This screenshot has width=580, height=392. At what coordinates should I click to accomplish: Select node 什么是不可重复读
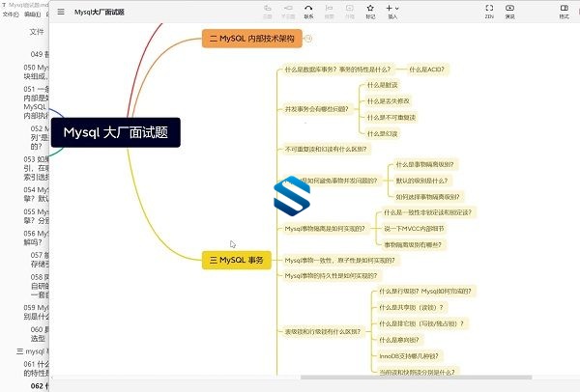(x=391, y=117)
